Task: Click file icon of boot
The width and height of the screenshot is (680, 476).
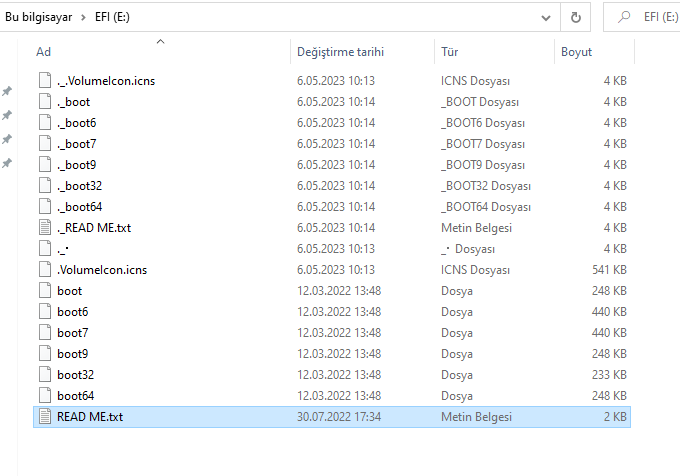Action: click(x=45, y=290)
